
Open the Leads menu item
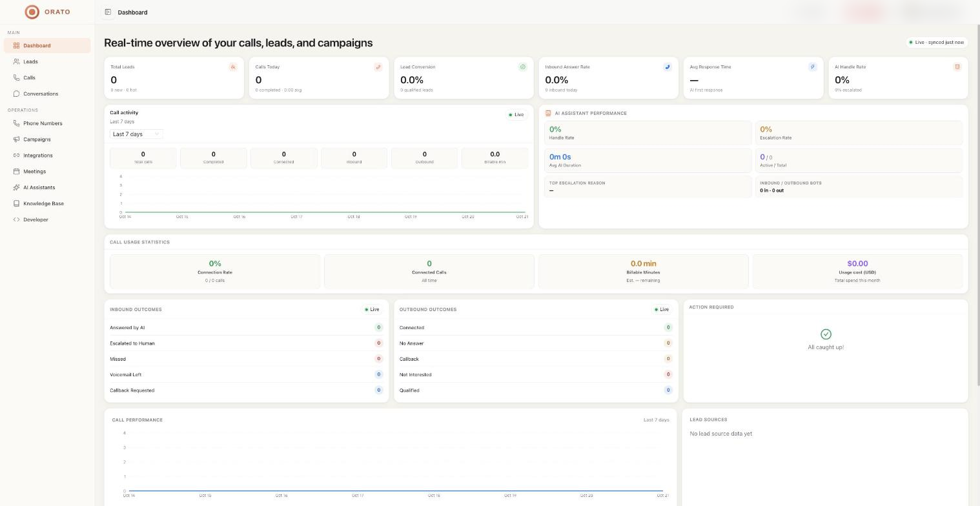[47, 61]
